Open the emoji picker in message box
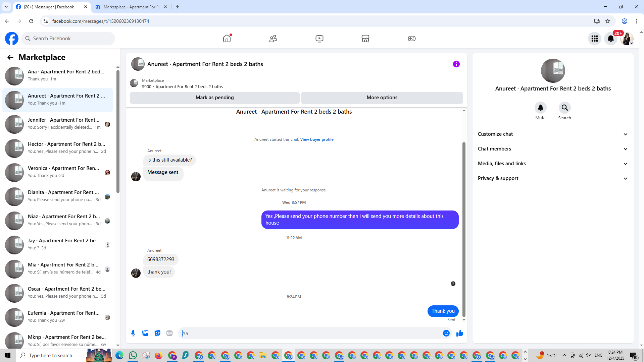Viewport: 644px width, 362px height. click(446, 333)
